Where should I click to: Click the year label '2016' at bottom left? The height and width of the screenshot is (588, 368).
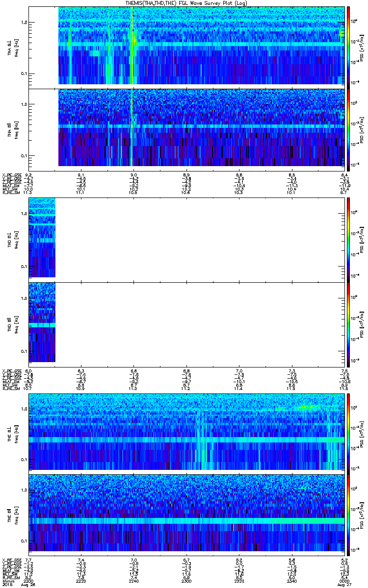coord(6,584)
